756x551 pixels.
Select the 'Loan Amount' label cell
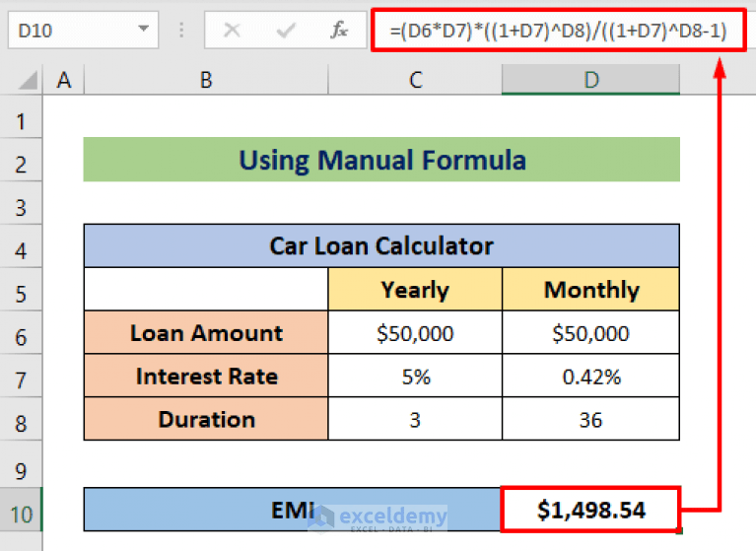(x=206, y=332)
